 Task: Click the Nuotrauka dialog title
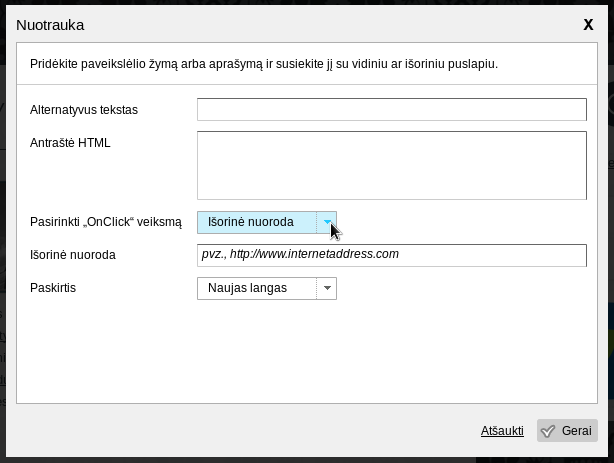(50, 25)
